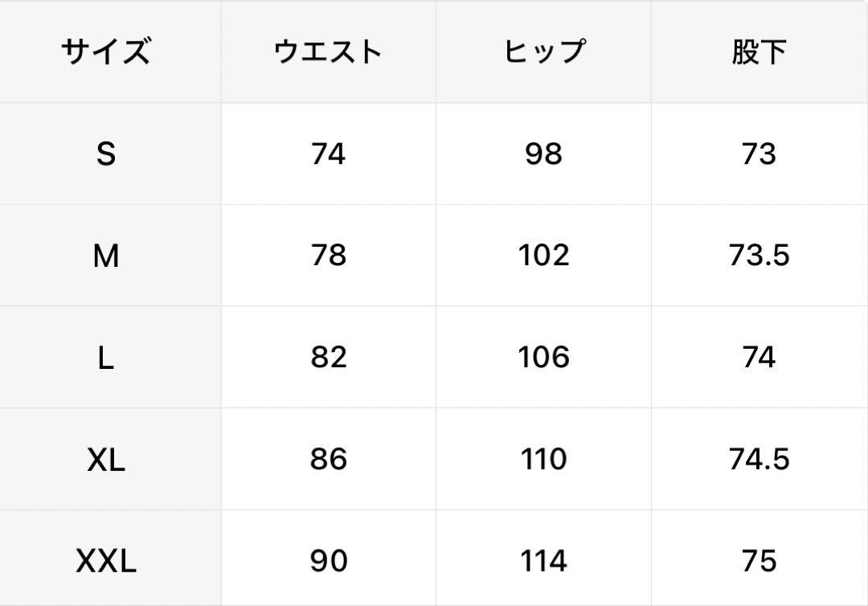
Task: Click inseam value 73.5 for size M
Action: 759,256
